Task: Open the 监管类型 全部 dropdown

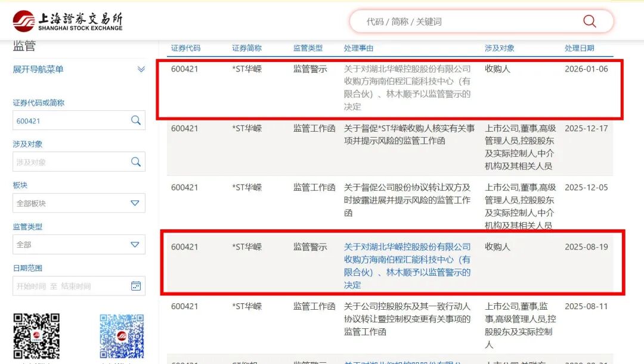Action: click(x=79, y=245)
